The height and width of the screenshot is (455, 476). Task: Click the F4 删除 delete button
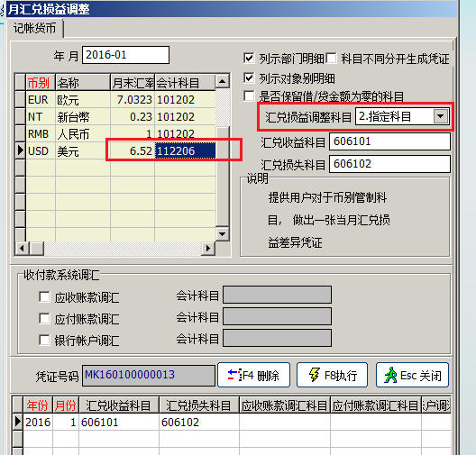point(254,375)
